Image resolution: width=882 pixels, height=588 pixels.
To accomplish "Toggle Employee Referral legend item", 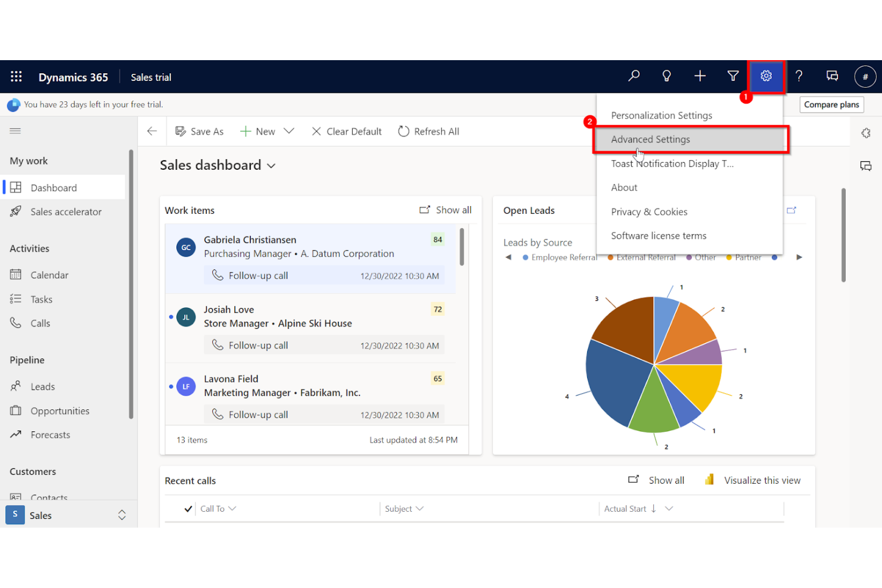I will tap(560, 257).
